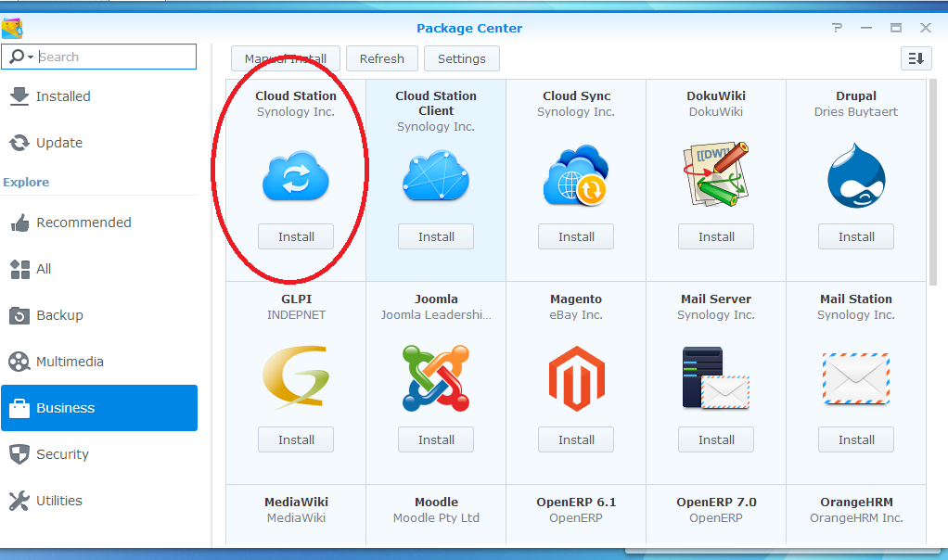The image size is (948, 560).
Task: Install Mail Station
Action: [x=856, y=439]
